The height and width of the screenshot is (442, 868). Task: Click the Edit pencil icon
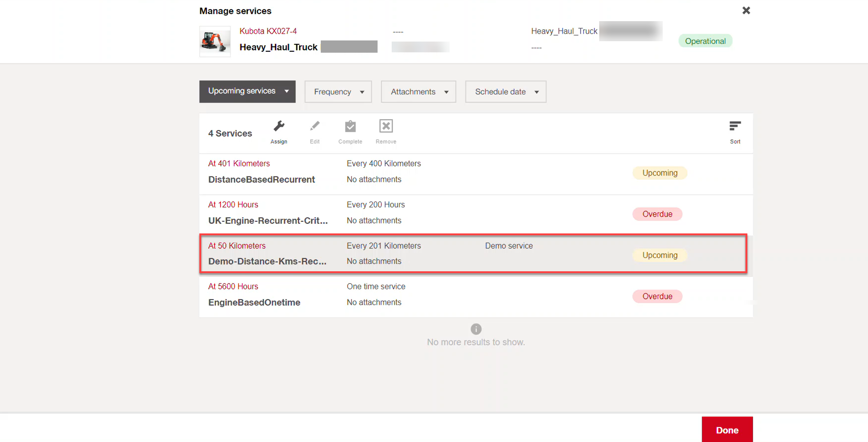[314, 127]
